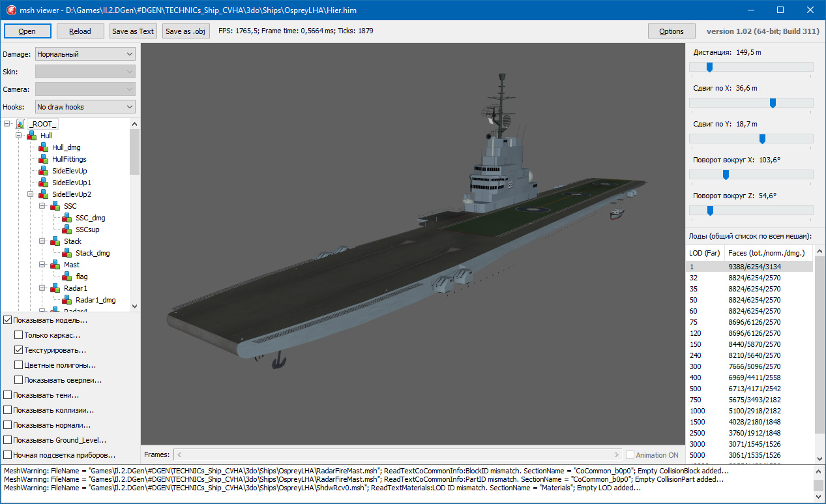The width and height of the screenshot is (826, 504).
Task: Enable Показывать тени checkbox
Action: point(8,395)
